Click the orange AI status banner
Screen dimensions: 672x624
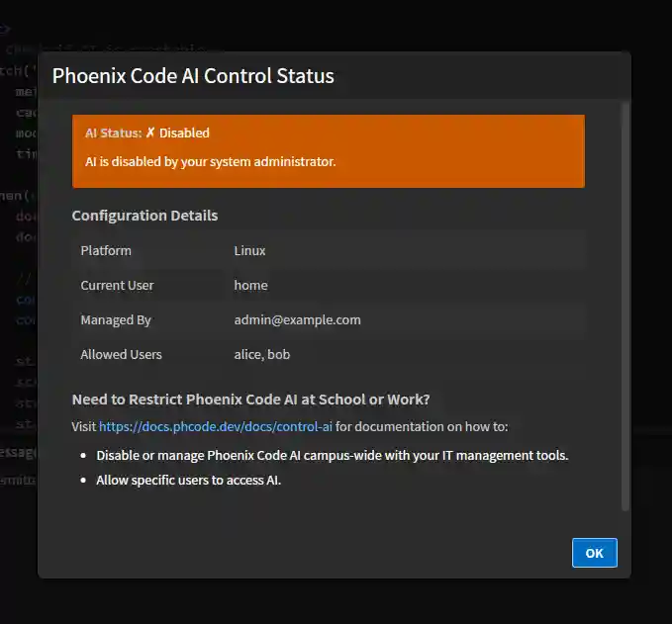[445, 148]
